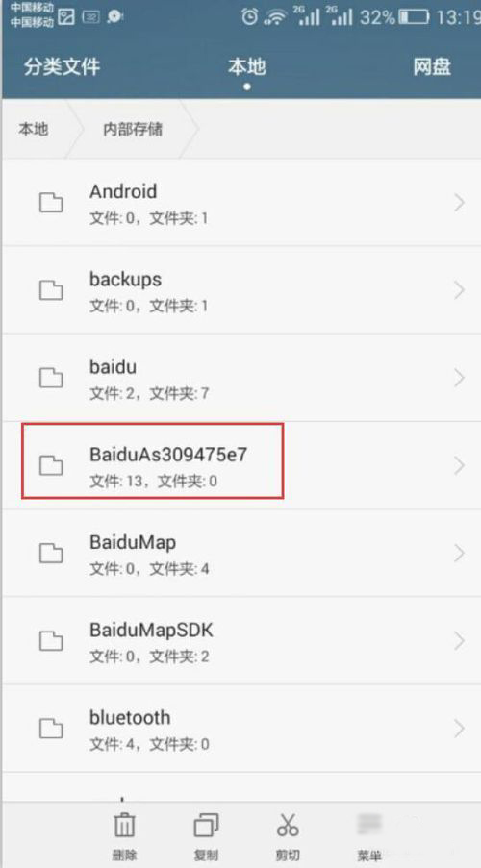This screenshot has height=868, width=481.
Task: Open the BaiduAs309475e7 folder name
Action: point(168,455)
